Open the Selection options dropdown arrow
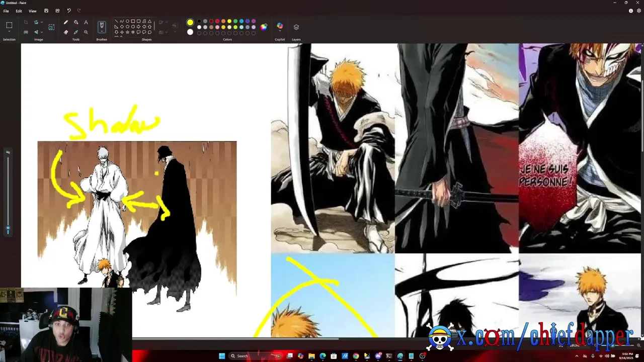The width and height of the screenshot is (644, 362). pos(9,31)
